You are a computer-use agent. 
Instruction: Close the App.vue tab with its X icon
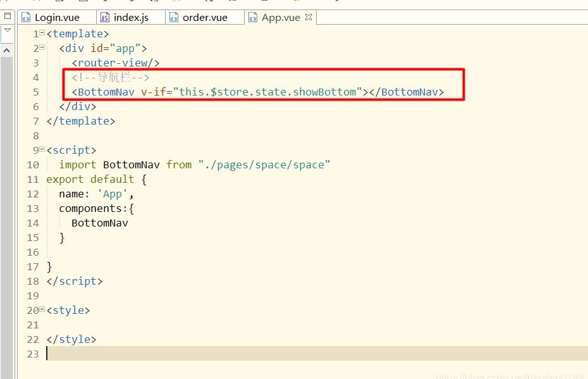[309, 17]
